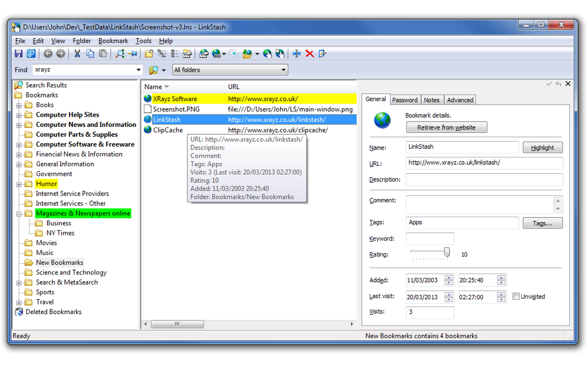The width and height of the screenshot is (588, 368).
Task: Increase the Added date stepper
Action: pos(449,277)
